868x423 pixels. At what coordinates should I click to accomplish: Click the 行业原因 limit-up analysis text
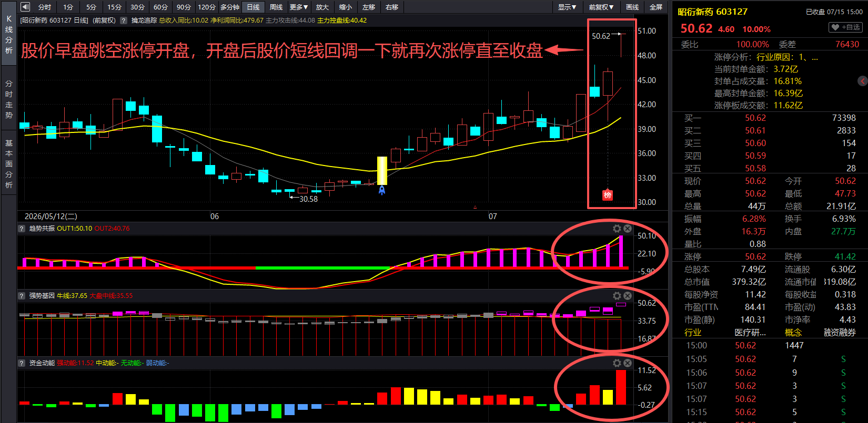pos(787,57)
